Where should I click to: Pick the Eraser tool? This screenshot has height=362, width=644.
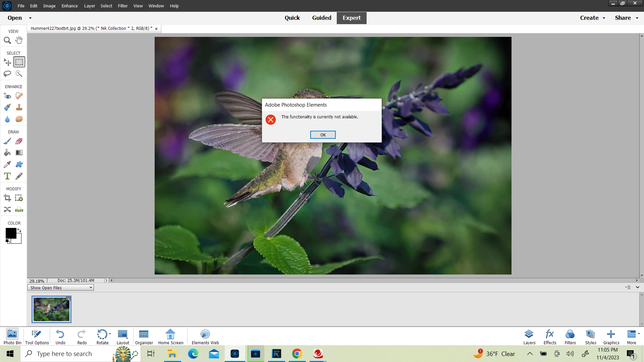(x=19, y=141)
